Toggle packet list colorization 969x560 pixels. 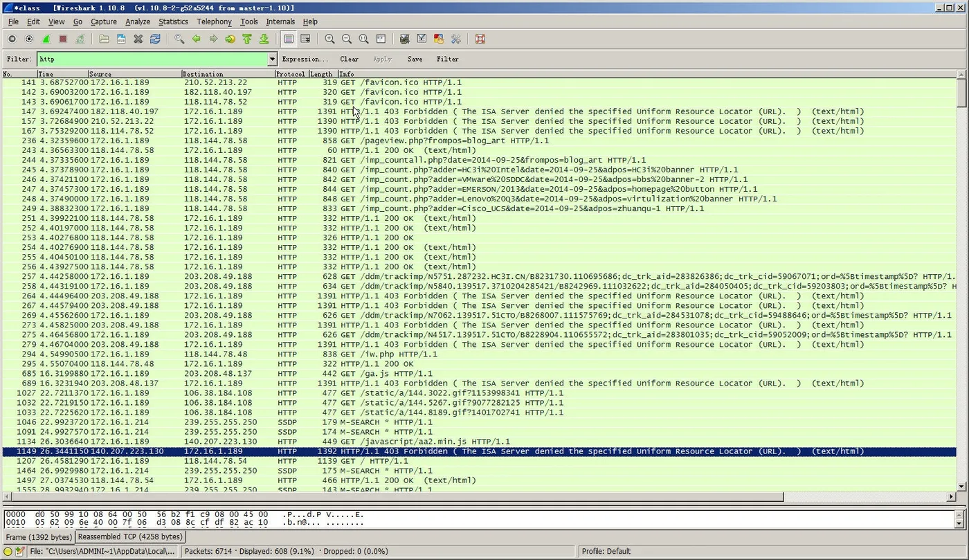(289, 39)
